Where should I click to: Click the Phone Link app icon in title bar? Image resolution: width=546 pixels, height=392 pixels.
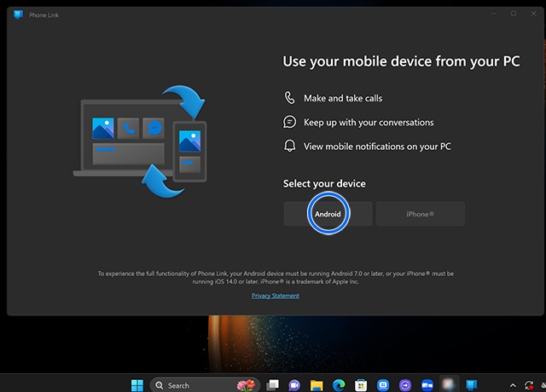tap(18, 14)
